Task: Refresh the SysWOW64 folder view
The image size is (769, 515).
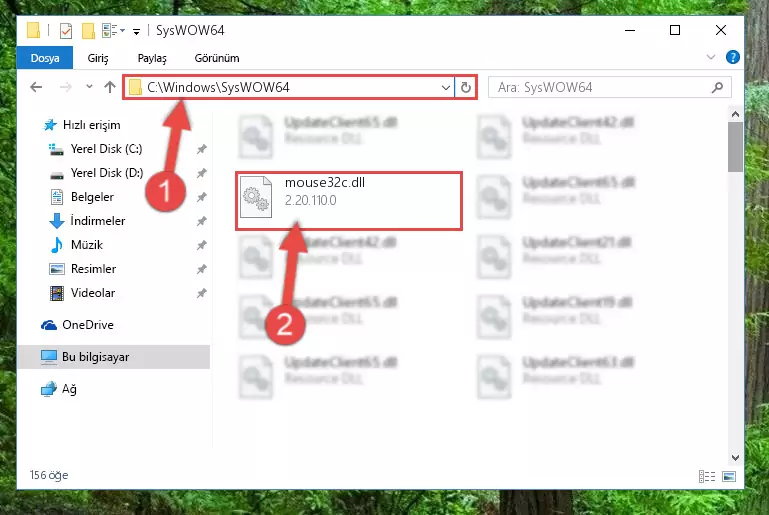Action: (x=465, y=87)
